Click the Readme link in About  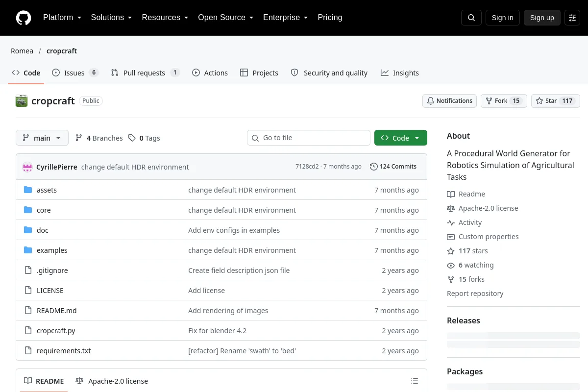[466, 194]
